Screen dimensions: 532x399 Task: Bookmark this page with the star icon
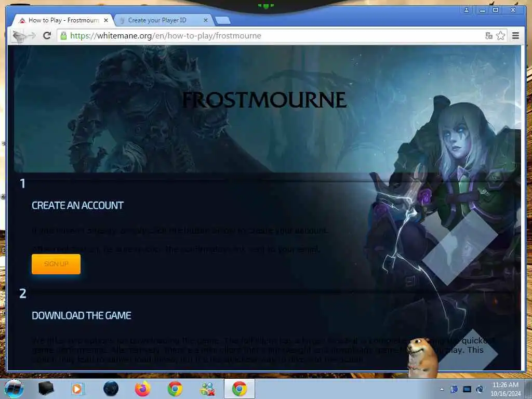click(500, 36)
